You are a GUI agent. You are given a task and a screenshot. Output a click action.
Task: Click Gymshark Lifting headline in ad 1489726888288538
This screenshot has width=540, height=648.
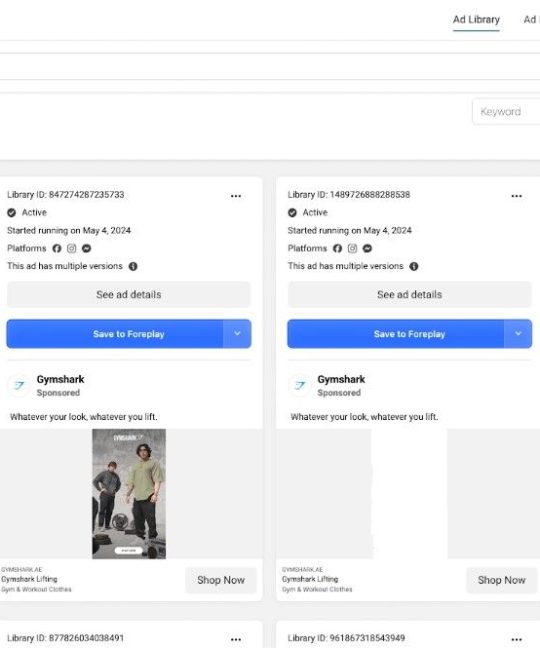point(310,579)
